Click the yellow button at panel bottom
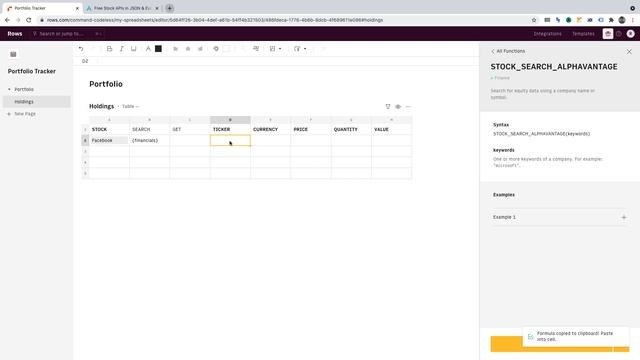The image size is (640, 360). point(560,344)
